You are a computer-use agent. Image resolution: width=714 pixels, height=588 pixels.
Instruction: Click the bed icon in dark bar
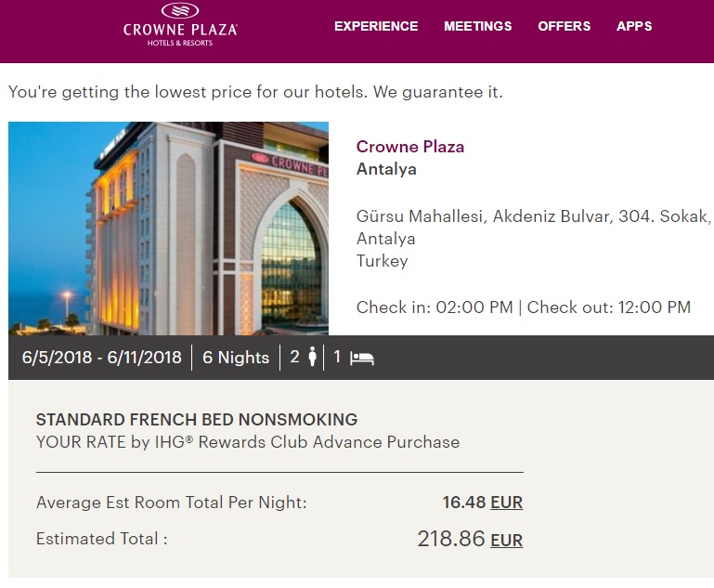click(x=362, y=358)
